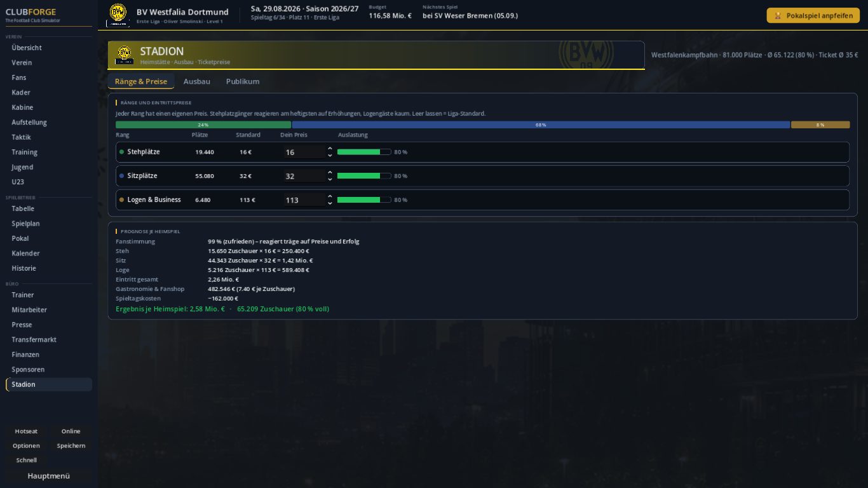
Task: Go to Mitarbeiter
Action: click(49, 309)
